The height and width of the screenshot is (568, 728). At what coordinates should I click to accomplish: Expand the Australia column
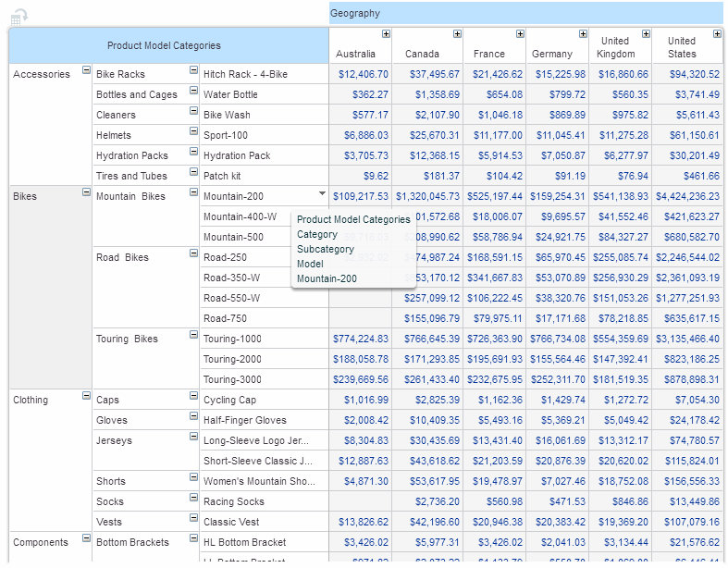[x=386, y=34]
